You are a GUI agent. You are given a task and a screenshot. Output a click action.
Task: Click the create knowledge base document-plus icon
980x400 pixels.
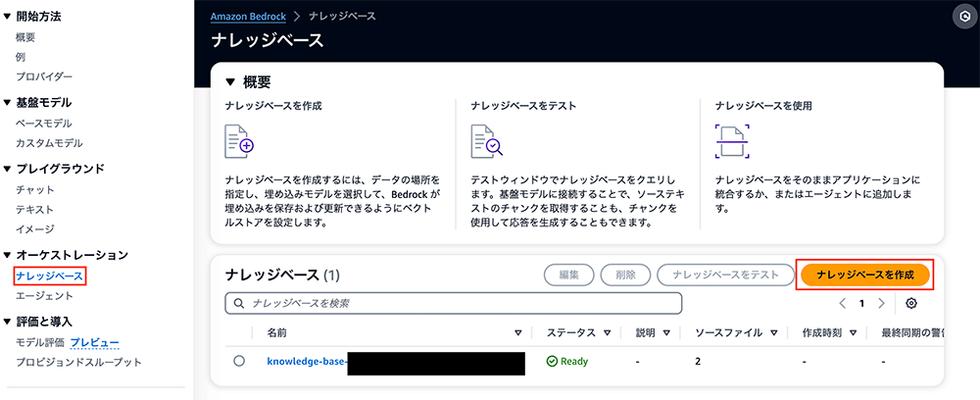pos(239,141)
